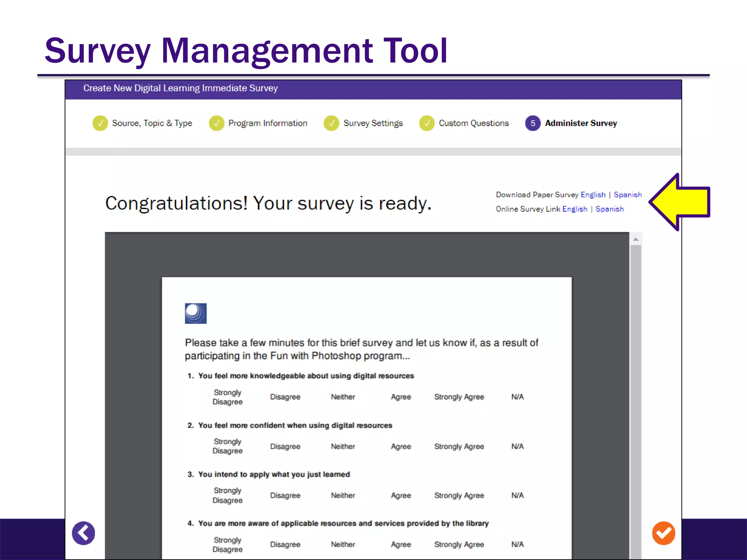Open the Source, Topic & Type step
Viewport: 747px width, 560px height.
click(x=152, y=123)
